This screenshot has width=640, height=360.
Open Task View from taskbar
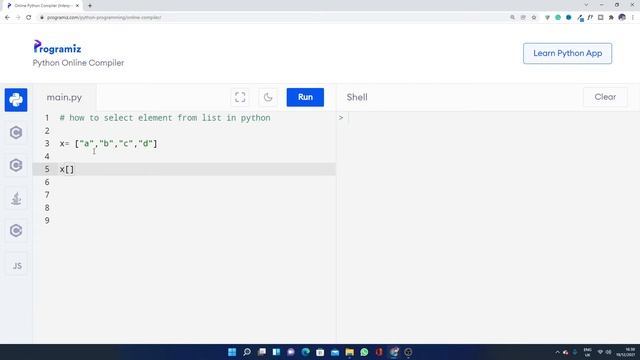pyautogui.click(x=262, y=352)
